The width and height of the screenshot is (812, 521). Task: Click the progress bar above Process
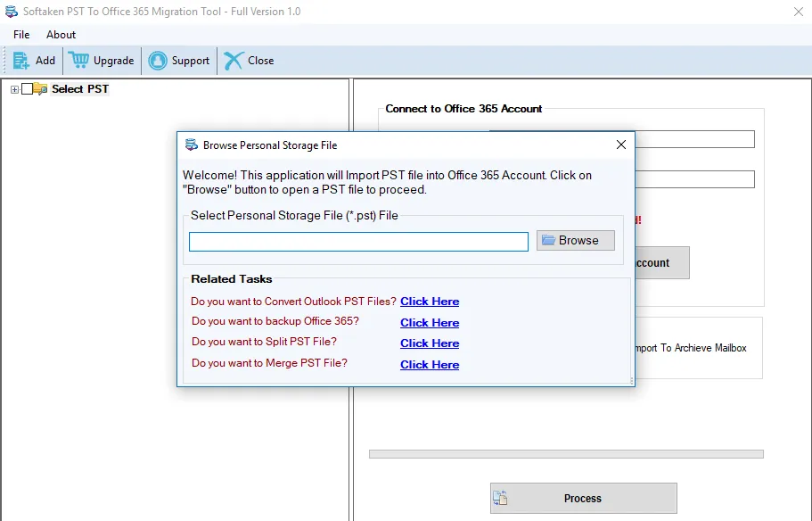(x=566, y=454)
